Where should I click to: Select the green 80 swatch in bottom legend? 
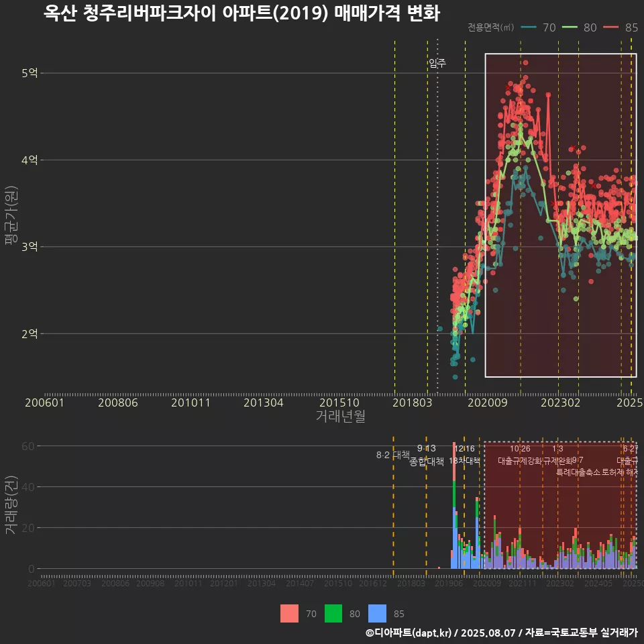point(333,613)
